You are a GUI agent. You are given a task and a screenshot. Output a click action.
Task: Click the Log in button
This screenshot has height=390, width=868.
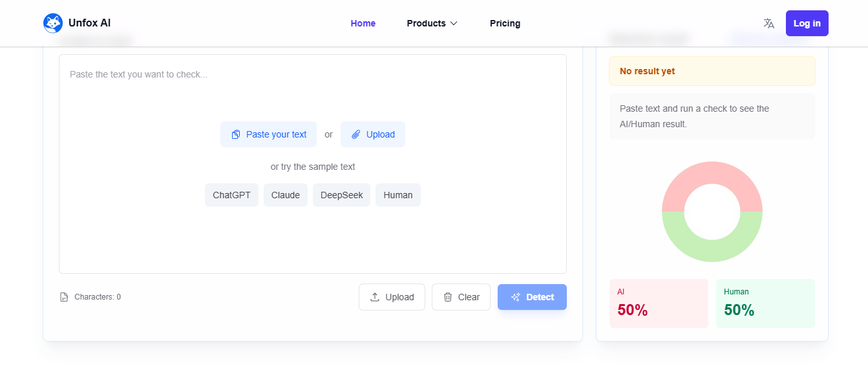807,23
